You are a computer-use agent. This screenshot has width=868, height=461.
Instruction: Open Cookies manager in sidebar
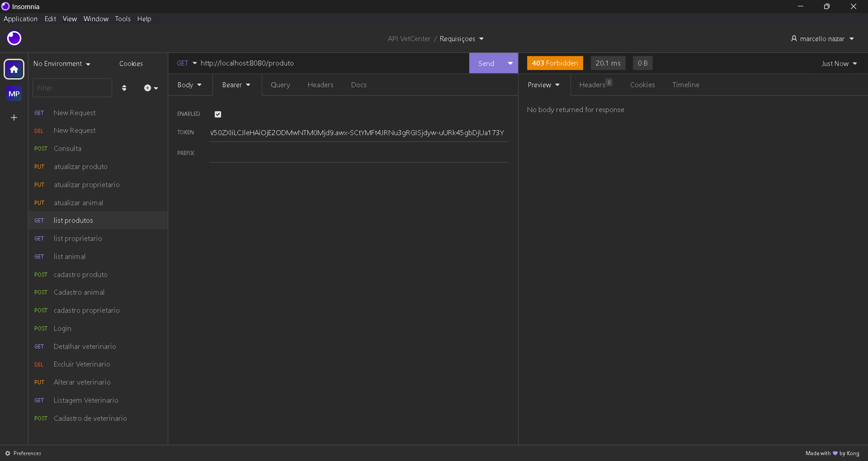pyautogui.click(x=131, y=64)
